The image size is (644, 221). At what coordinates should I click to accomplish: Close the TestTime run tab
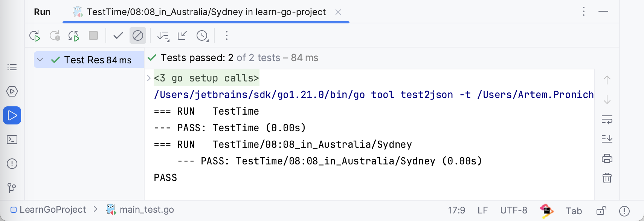click(338, 12)
